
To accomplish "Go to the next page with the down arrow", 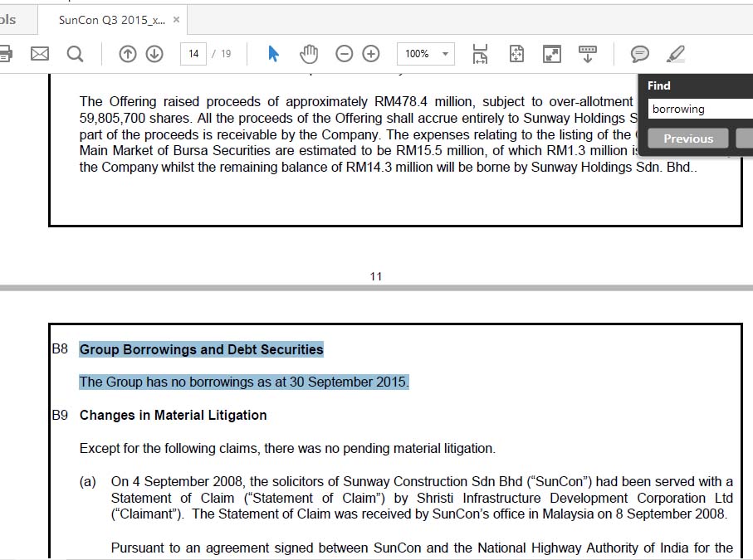I will (x=154, y=54).
